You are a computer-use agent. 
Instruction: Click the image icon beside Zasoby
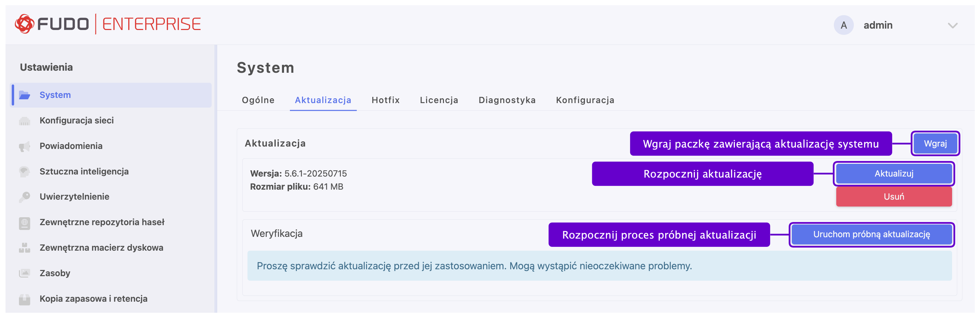pyautogui.click(x=25, y=273)
